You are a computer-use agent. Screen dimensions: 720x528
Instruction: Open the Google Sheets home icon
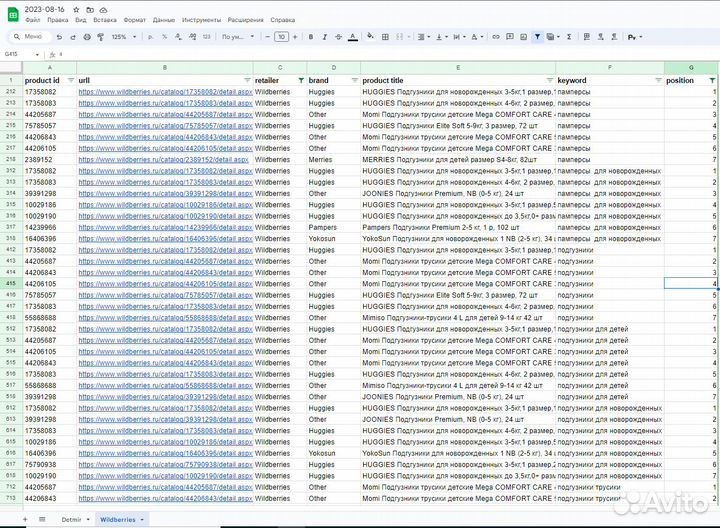10,12
